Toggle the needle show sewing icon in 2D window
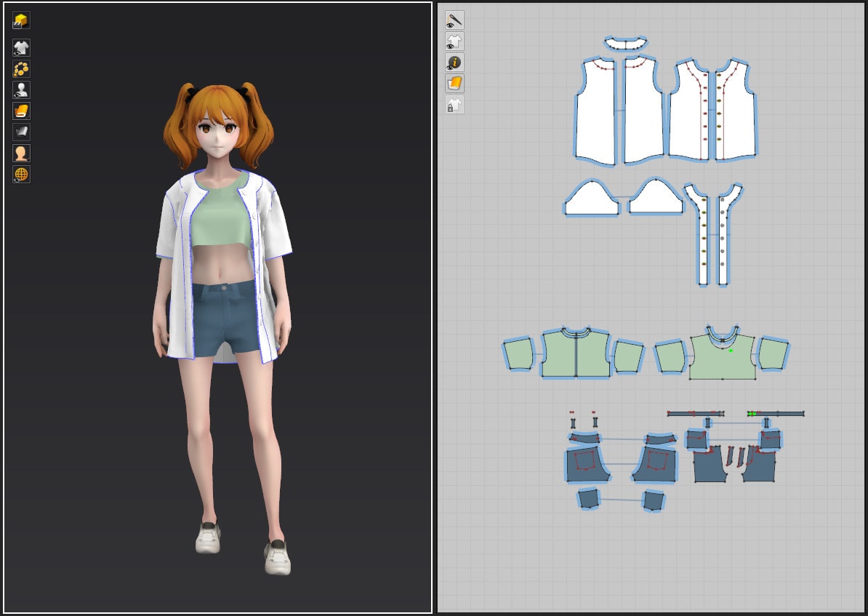This screenshot has width=868, height=616. [454, 20]
